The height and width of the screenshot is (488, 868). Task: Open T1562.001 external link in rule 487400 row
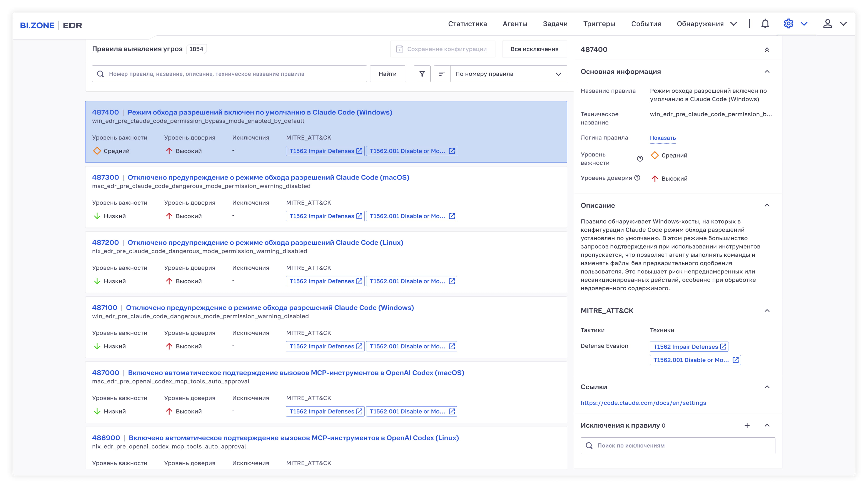[411, 151]
